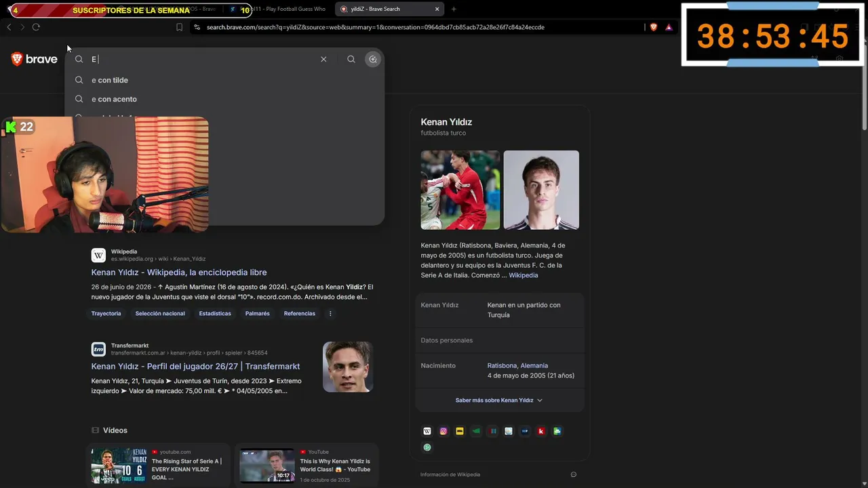Viewport: 868px width, 488px height.
Task: Close the yildiZ - Brave Search tab
Action: click(x=437, y=9)
